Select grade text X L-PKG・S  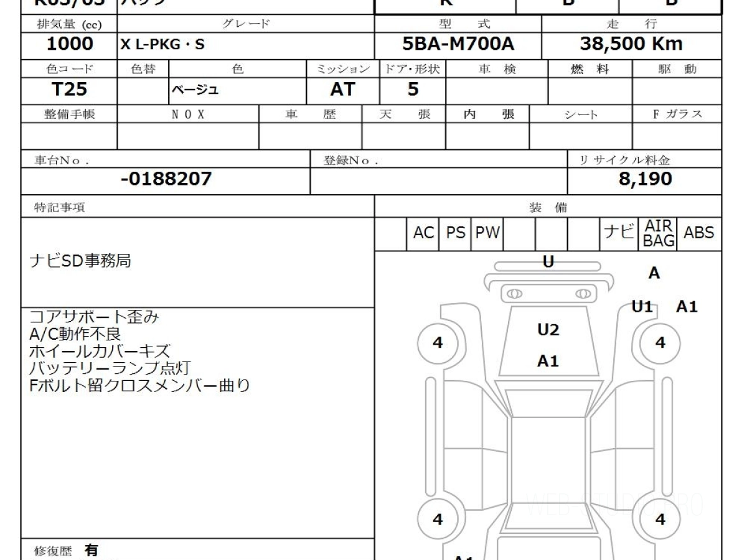click(x=162, y=45)
